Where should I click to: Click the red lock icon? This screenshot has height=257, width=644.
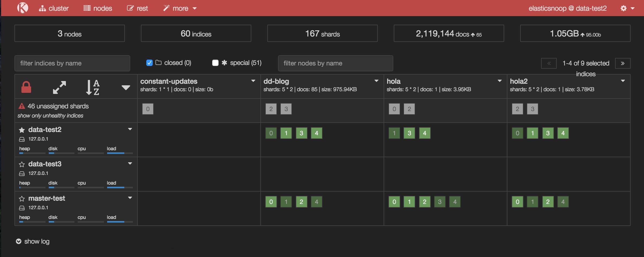pos(26,87)
